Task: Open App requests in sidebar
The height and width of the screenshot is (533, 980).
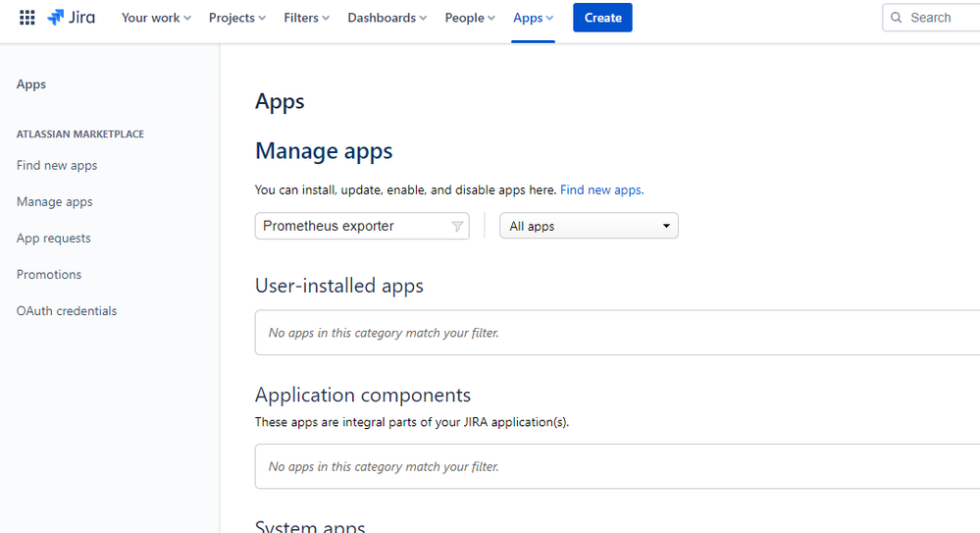Action: tap(53, 238)
